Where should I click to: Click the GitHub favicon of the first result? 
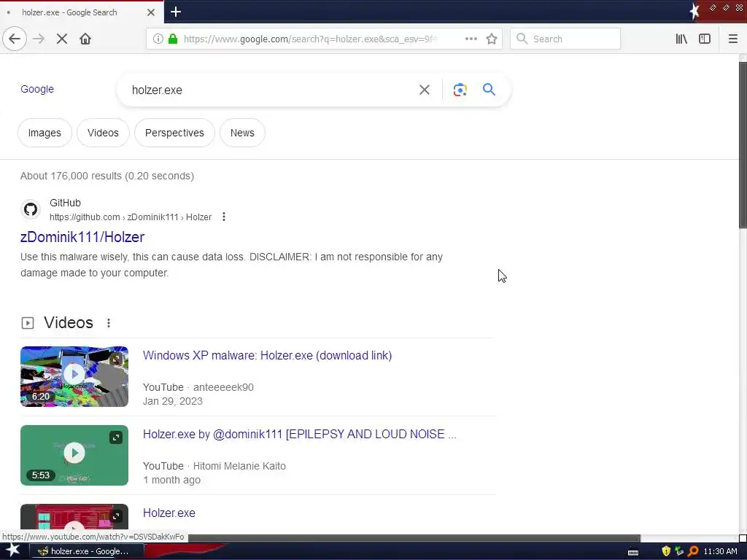coord(31,209)
